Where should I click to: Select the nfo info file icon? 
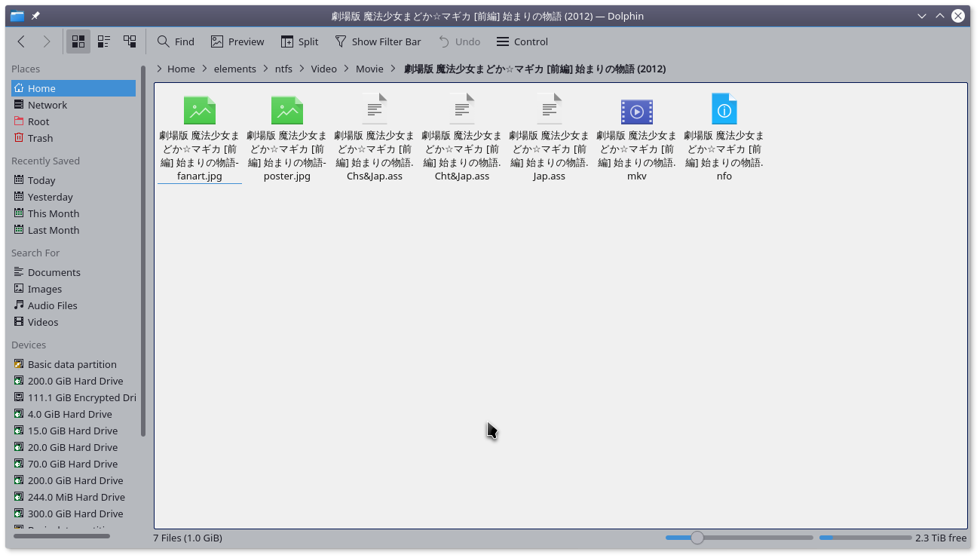click(724, 110)
